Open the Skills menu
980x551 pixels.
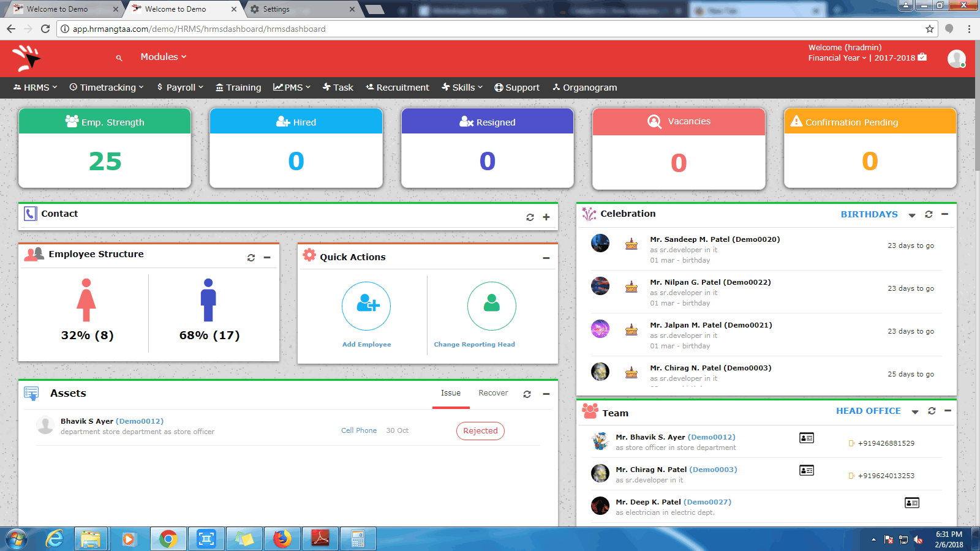click(x=462, y=88)
